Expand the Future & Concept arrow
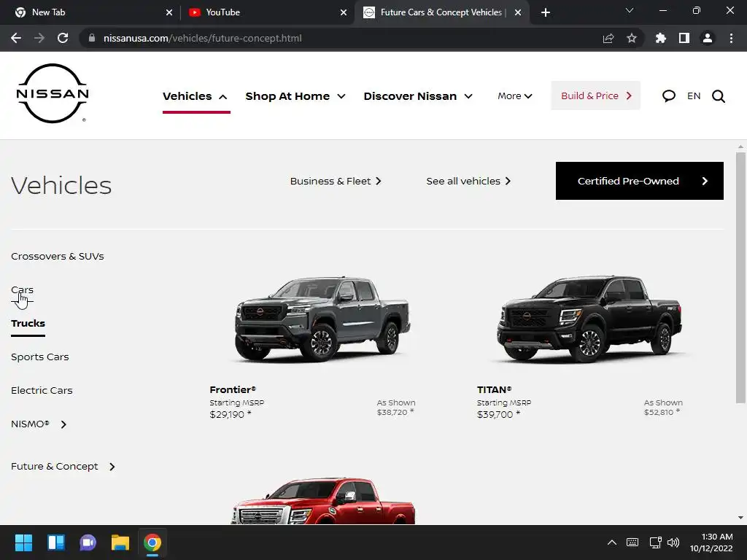Image resolution: width=747 pixels, height=560 pixels. [112, 467]
